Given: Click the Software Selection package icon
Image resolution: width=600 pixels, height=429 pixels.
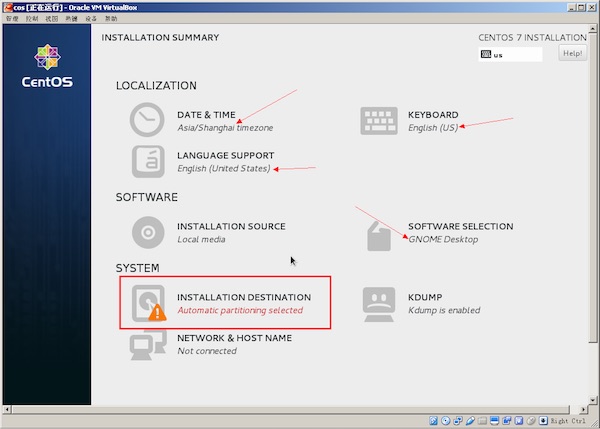Looking at the screenshot, I should (378, 236).
